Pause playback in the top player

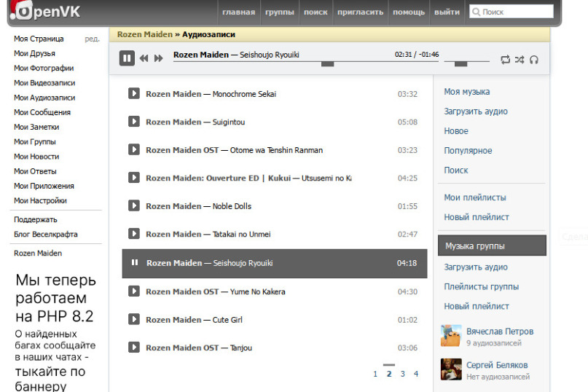click(x=127, y=58)
